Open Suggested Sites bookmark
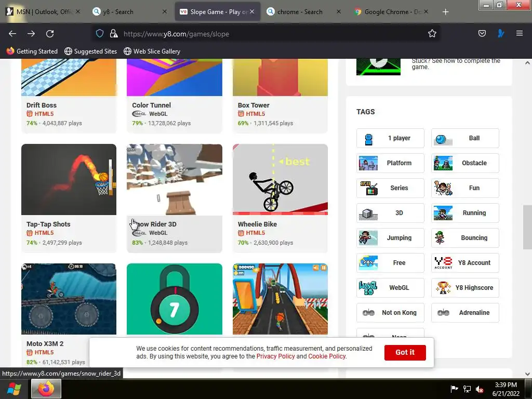The image size is (532, 399). pos(90,51)
